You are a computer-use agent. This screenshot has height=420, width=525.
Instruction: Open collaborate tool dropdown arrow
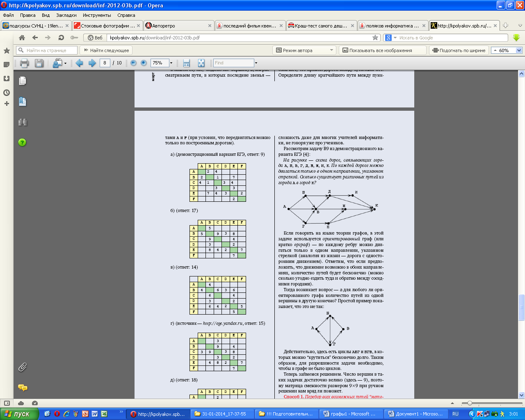pyautogui.click(x=65, y=63)
